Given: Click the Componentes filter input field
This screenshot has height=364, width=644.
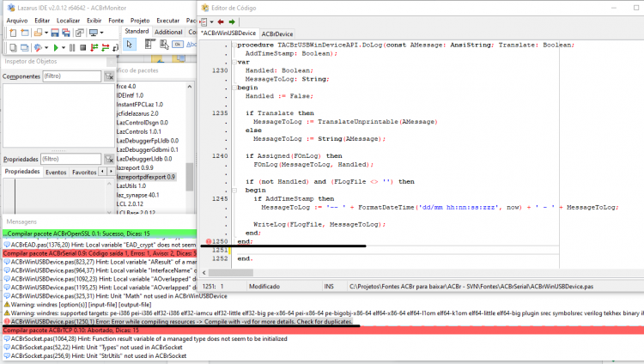Looking at the screenshot, I should pyautogui.click(x=72, y=76).
